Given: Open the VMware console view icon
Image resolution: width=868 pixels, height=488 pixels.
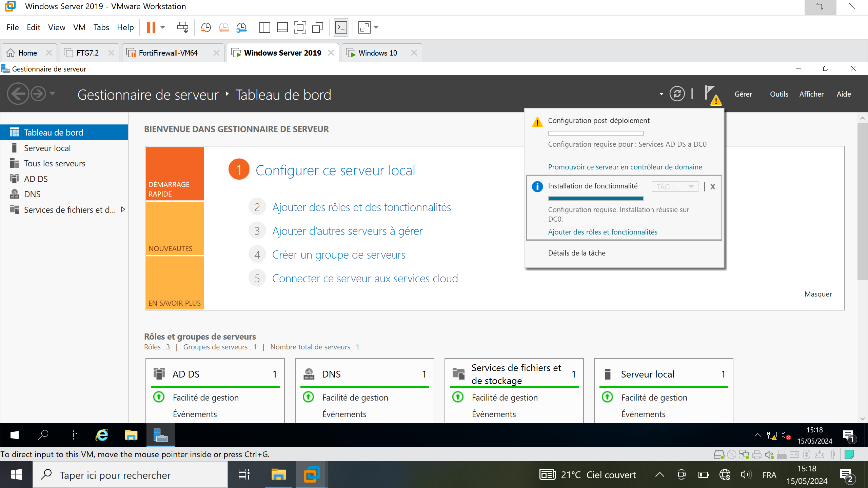Looking at the screenshot, I should pos(341,27).
